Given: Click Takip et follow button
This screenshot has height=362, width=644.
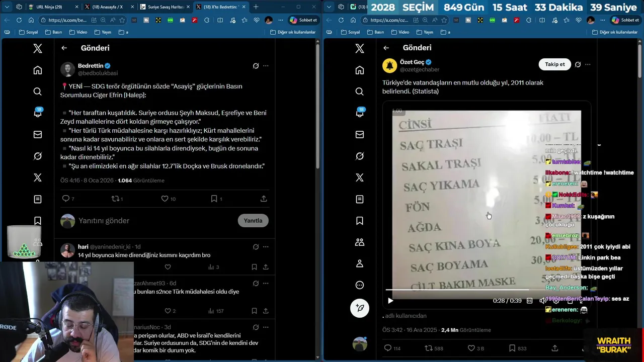Looking at the screenshot, I should click(555, 64).
